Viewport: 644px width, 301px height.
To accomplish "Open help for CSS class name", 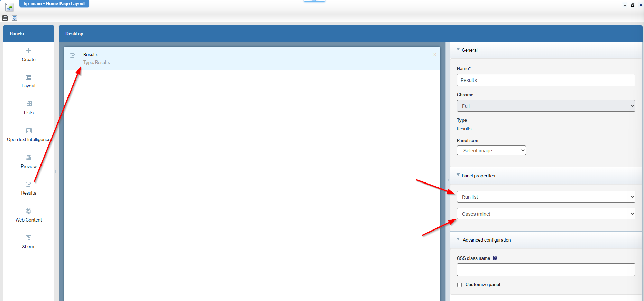I will [x=495, y=258].
